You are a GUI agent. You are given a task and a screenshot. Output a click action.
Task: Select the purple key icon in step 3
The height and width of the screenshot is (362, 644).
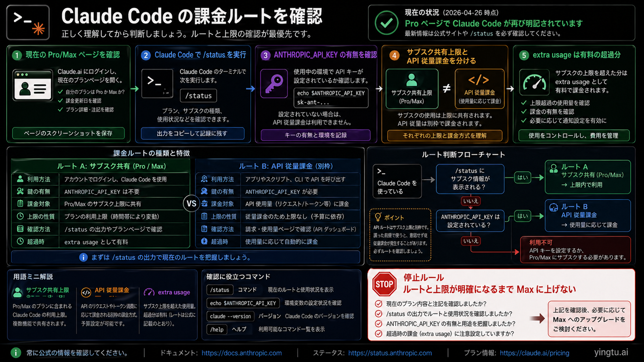(x=274, y=83)
